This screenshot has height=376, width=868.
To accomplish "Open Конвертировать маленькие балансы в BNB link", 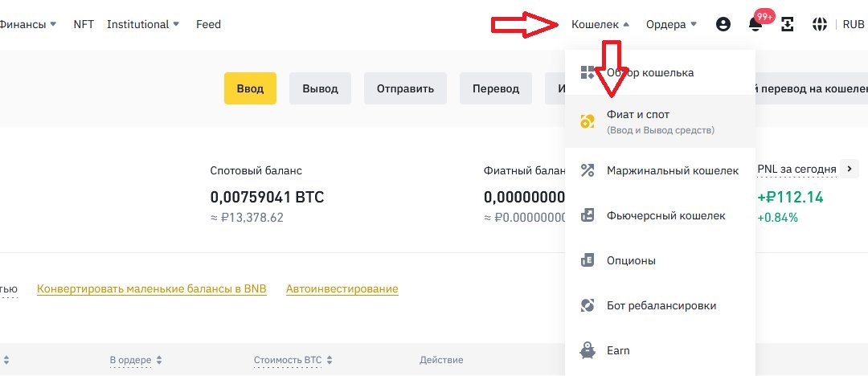I will click(151, 288).
